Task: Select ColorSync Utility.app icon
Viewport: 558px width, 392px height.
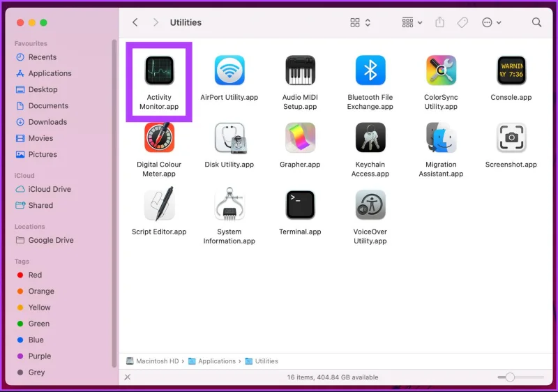Action: point(441,70)
